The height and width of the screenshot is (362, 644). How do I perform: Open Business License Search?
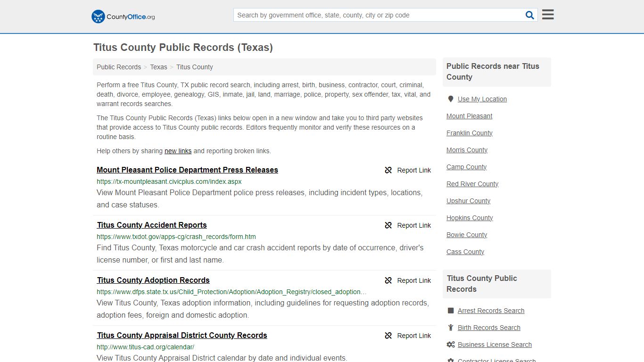(495, 345)
